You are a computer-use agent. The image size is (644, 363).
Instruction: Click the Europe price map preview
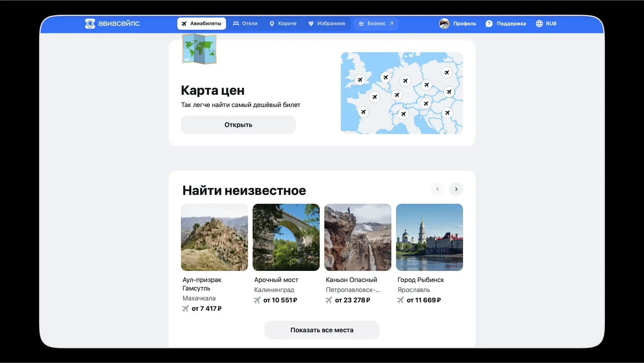pyautogui.click(x=402, y=93)
